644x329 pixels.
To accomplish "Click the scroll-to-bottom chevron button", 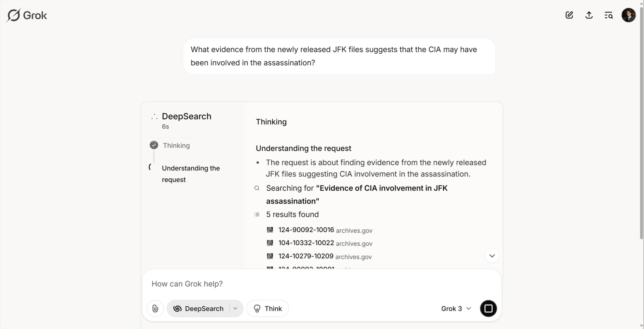I will click(x=492, y=256).
